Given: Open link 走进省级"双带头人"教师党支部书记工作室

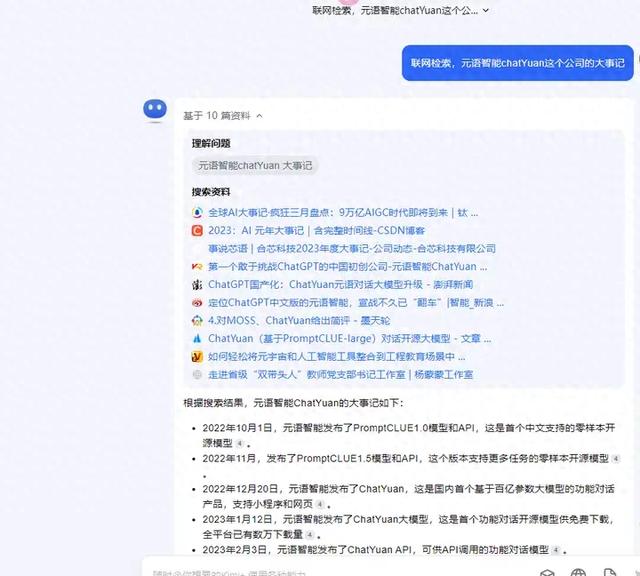Looking at the screenshot, I should (340, 374).
